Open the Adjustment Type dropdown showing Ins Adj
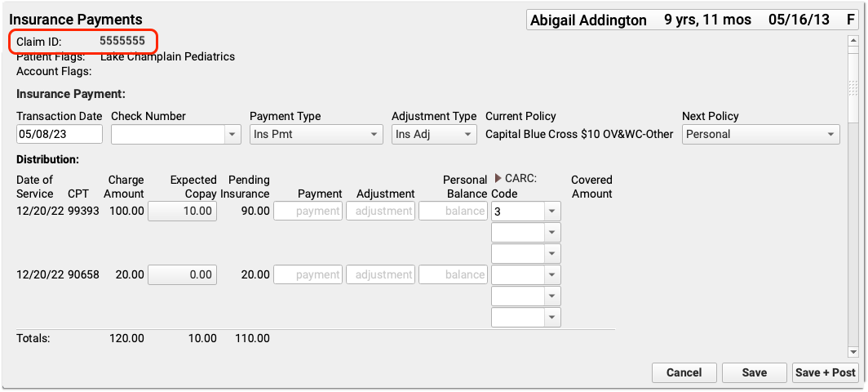This screenshot has width=868, height=392. 434,134
